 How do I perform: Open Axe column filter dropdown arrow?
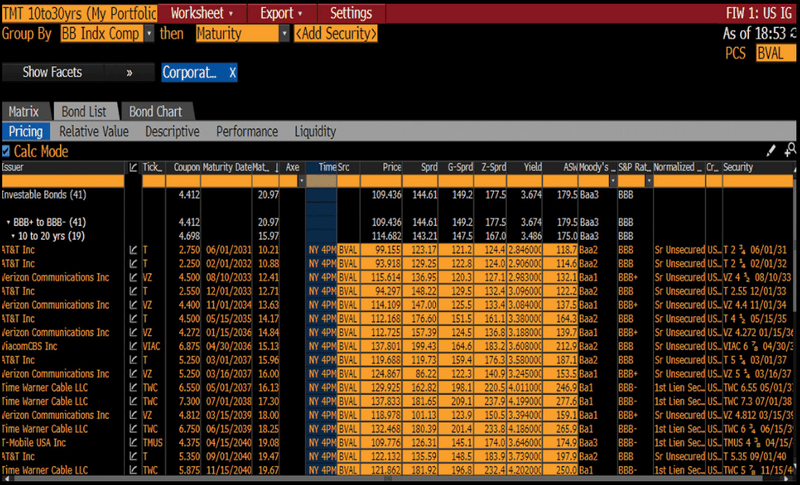301,181
